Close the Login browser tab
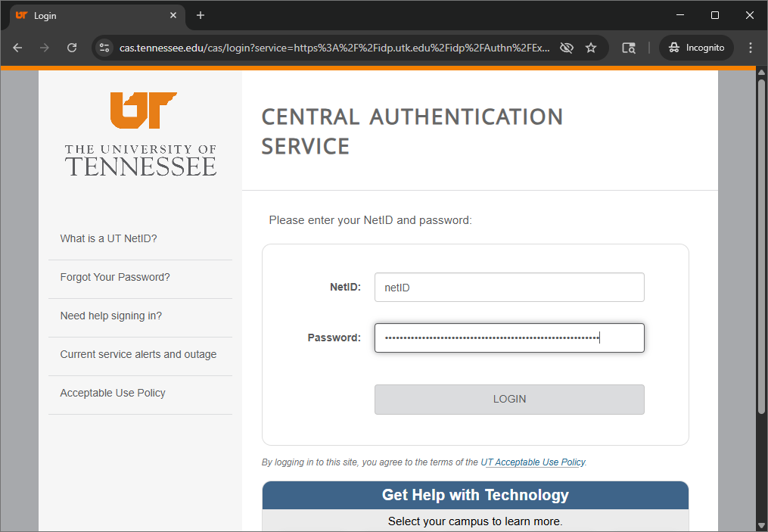 [173, 15]
